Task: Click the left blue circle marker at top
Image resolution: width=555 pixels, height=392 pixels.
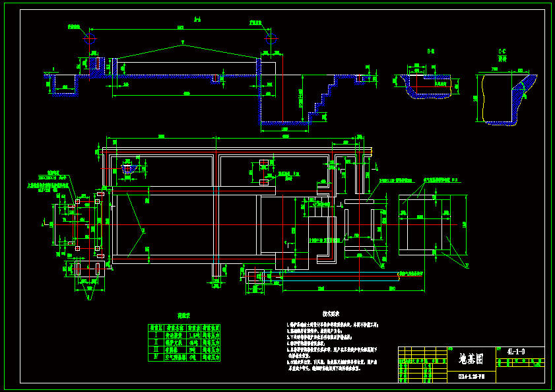Action: click(90, 38)
